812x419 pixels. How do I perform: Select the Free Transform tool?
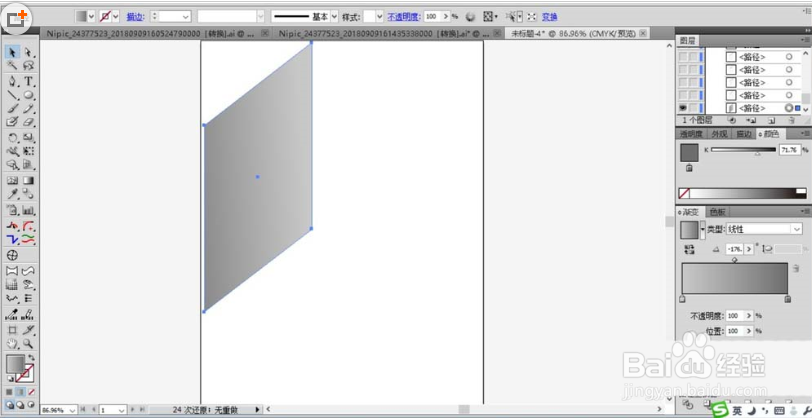[x=28, y=151]
